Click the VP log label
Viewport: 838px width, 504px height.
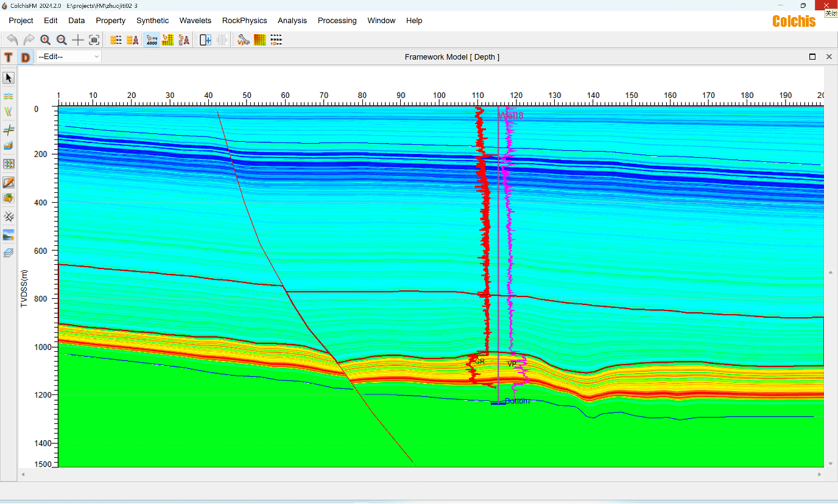(x=512, y=364)
